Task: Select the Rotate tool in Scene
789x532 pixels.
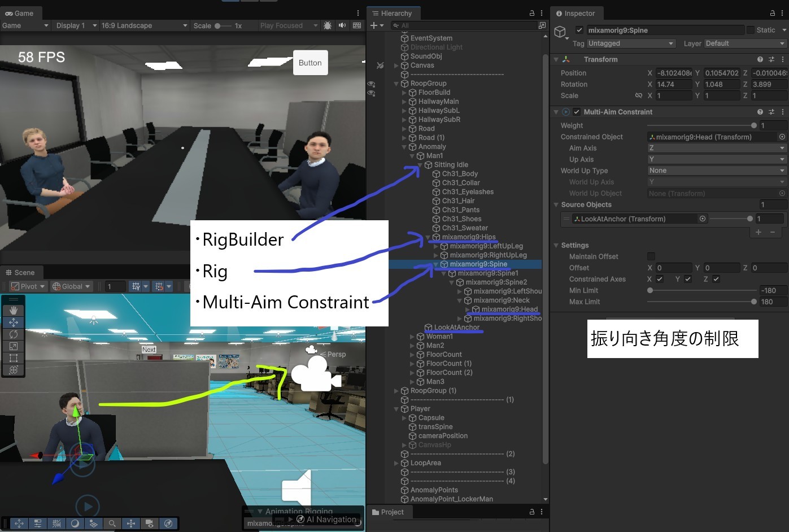Action: coord(14,334)
